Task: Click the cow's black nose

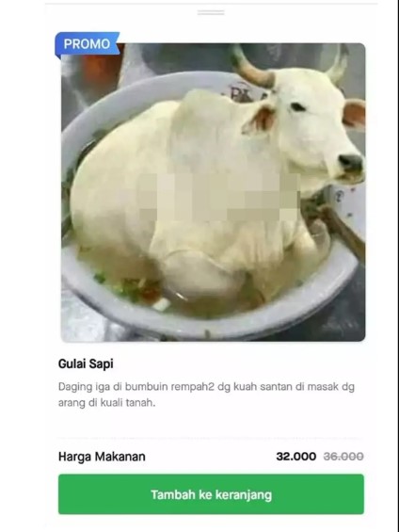Action: (351, 162)
